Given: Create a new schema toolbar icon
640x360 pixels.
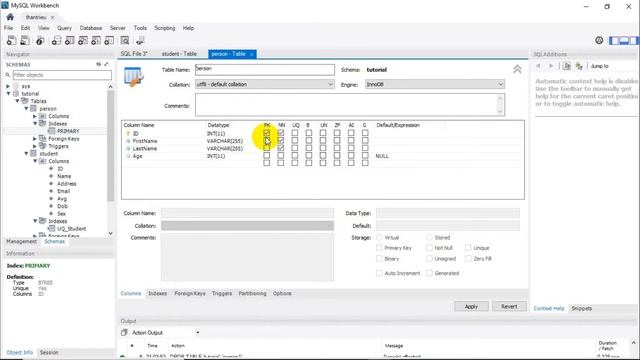Looking at the screenshot, I should coord(56,40).
